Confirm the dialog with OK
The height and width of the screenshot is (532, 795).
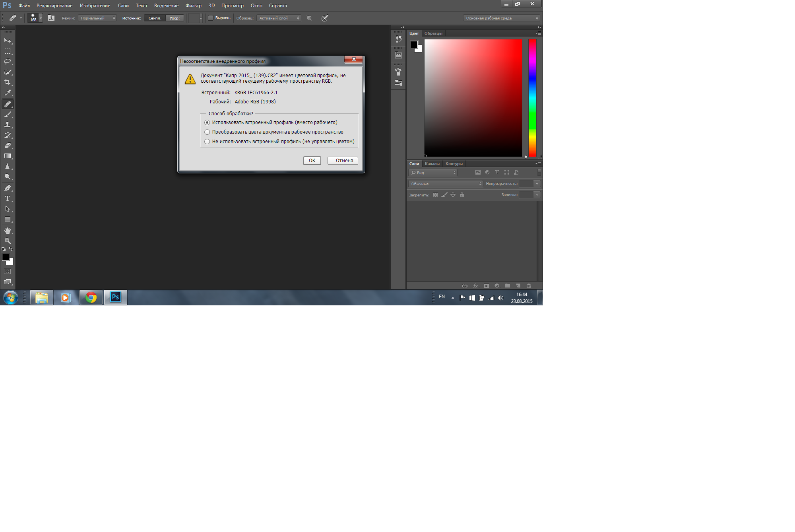(312, 161)
